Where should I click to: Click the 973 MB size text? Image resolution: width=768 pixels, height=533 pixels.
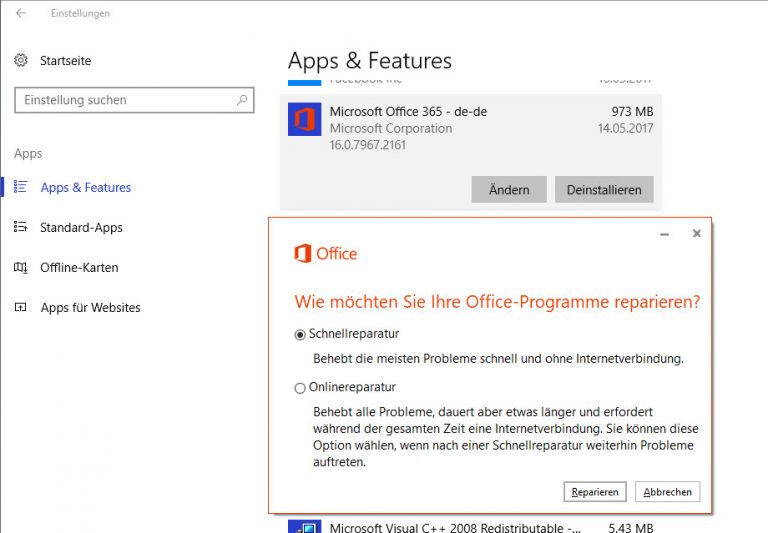coord(632,112)
